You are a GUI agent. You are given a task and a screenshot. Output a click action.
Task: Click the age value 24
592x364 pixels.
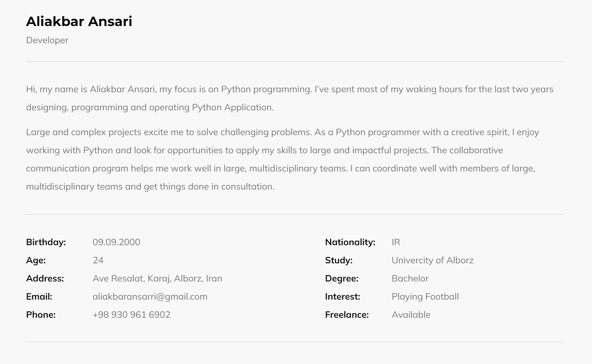tap(98, 260)
